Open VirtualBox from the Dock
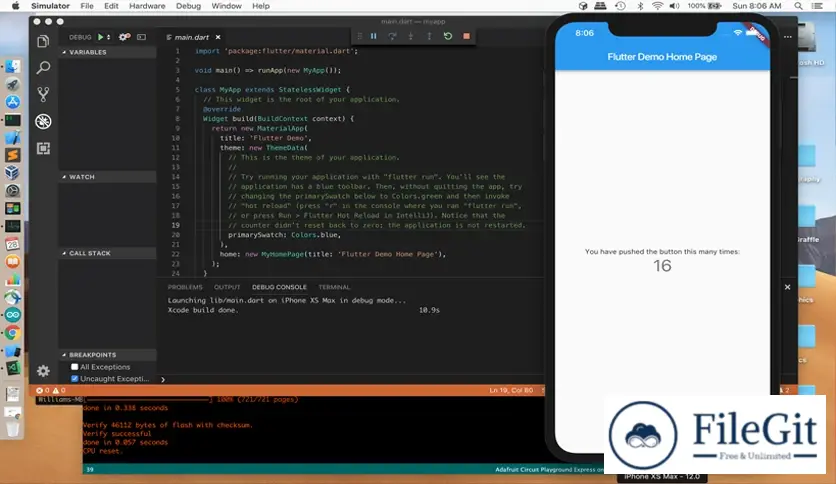Screen dimensions: 836x484 pos(13,173)
